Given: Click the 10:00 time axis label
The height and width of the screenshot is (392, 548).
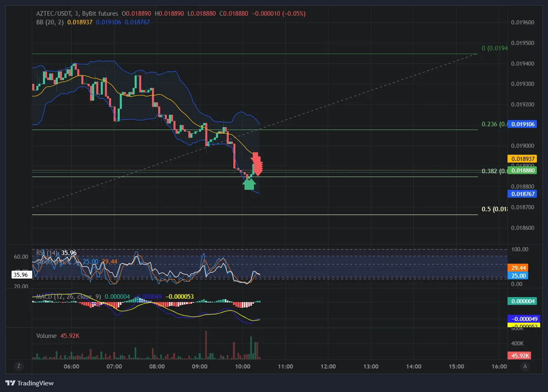Looking at the screenshot, I should pos(242,366).
